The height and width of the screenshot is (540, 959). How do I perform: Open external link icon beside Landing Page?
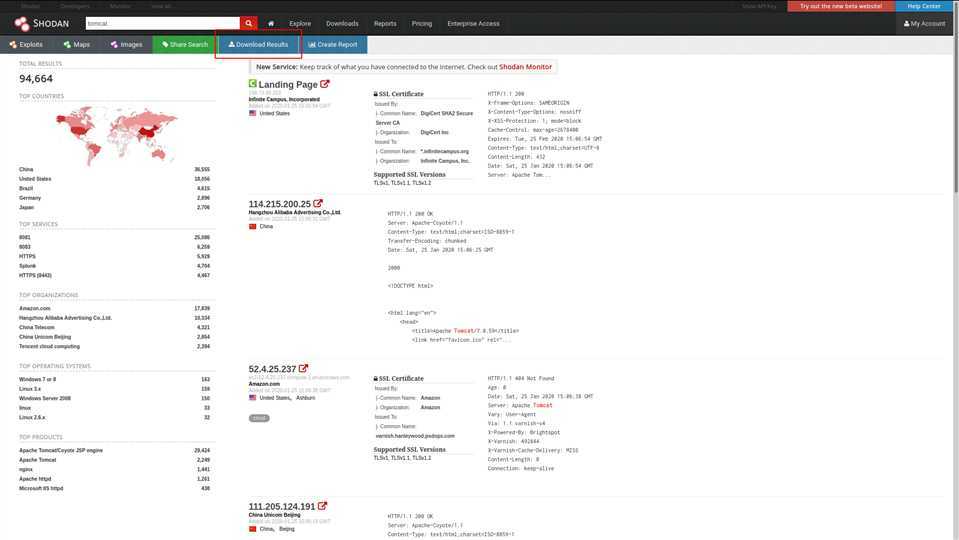coord(325,84)
